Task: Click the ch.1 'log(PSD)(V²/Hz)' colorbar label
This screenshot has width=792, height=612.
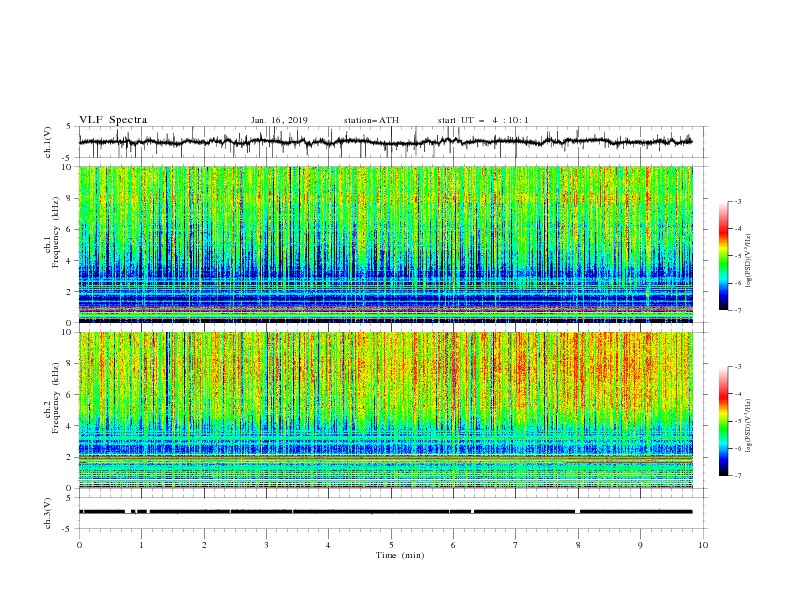Action: click(748, 261)
